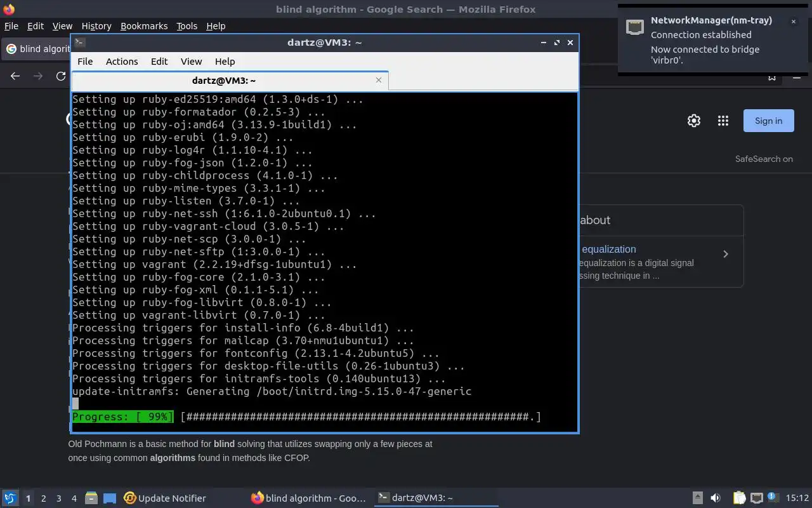Screen dimensions: 812x508
Task: Switch to workspace 2 in taskbar
Action: click(x=44, y=498)
